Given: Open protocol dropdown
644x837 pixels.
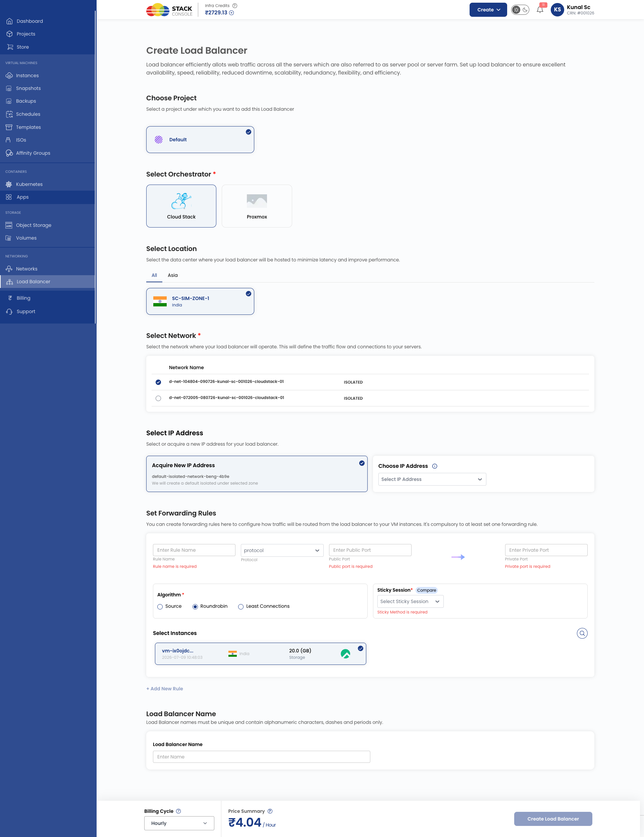Looking at the screenshot, I should point(282,550).
